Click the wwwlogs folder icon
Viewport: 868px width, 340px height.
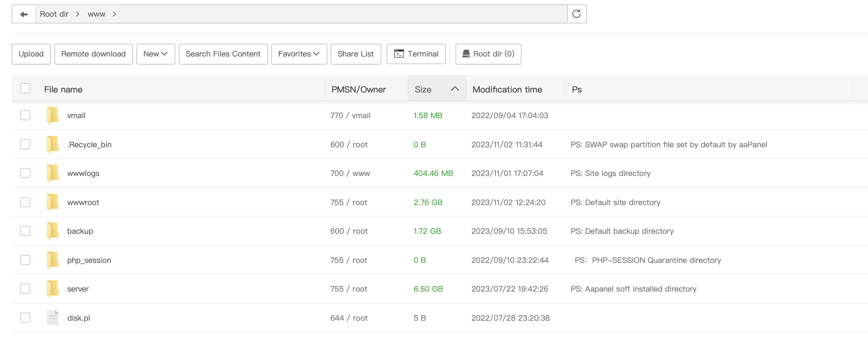click(x=53, y=173)
